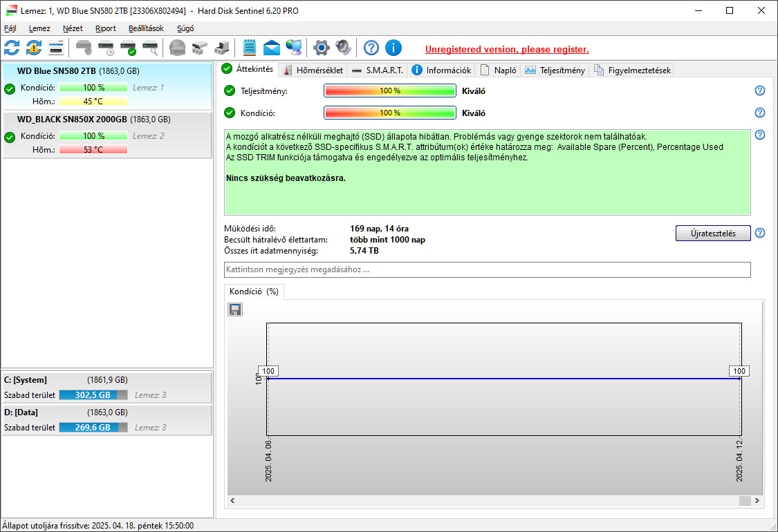Click the Teljesítmény 100 % gradient bar
The width and height of the screenshot is (778, 532).
click(x=390, y=91)
